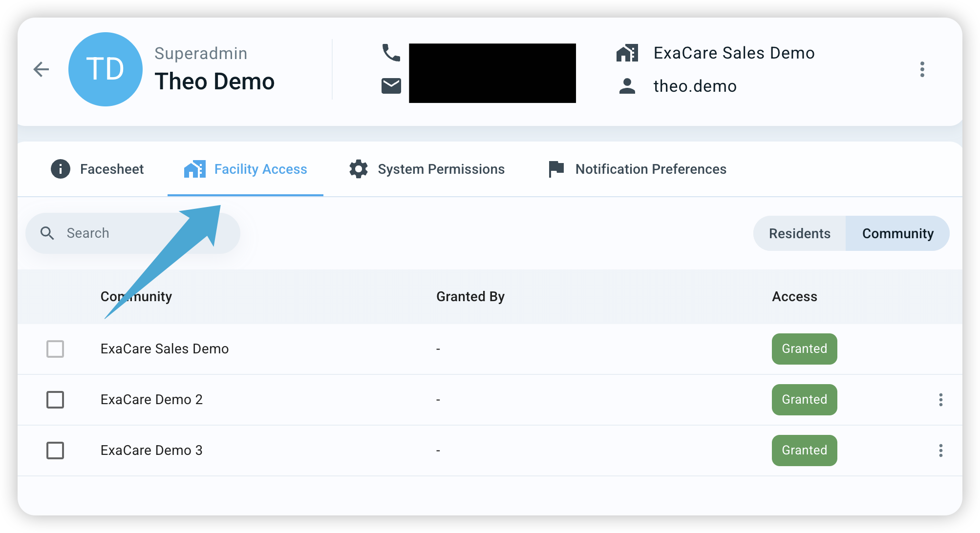Viewport: 980px width, 533px height.
Task: Click the Access column header
Action: 794,297
